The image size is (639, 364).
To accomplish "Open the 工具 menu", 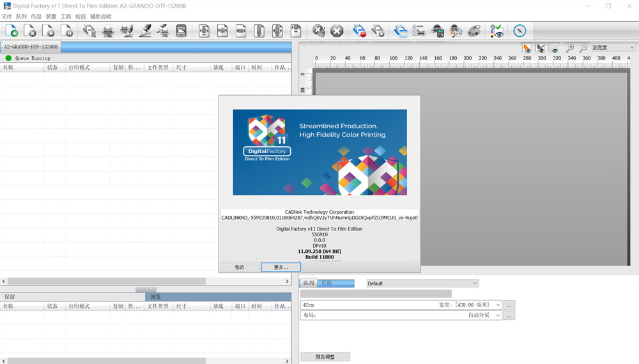I will click(66, 17).
